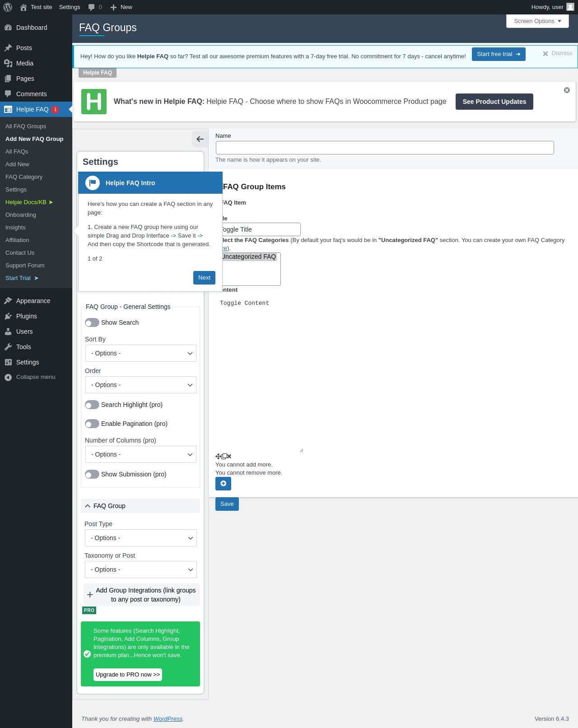Open the New content menu in admin bar
578x728 pixels.
coord(121,7)
